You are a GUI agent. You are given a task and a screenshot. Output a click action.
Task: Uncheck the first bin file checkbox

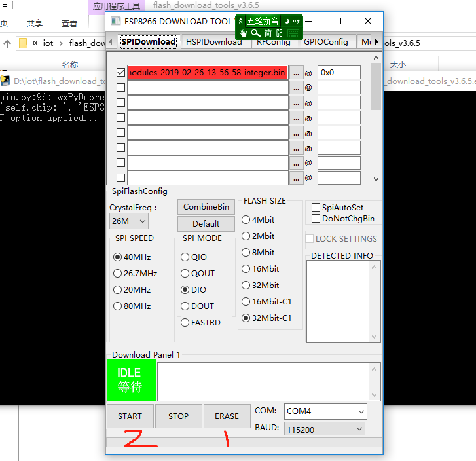[121, 72]
